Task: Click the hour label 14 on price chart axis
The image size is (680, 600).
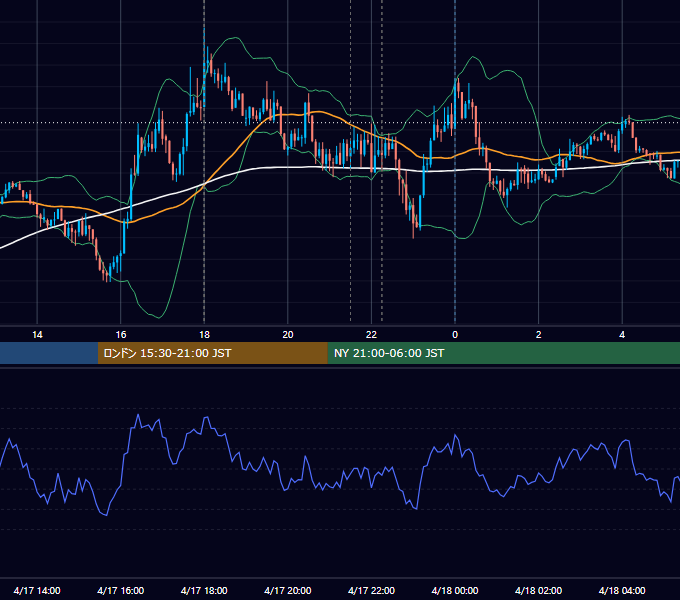Action: point(37,335)
